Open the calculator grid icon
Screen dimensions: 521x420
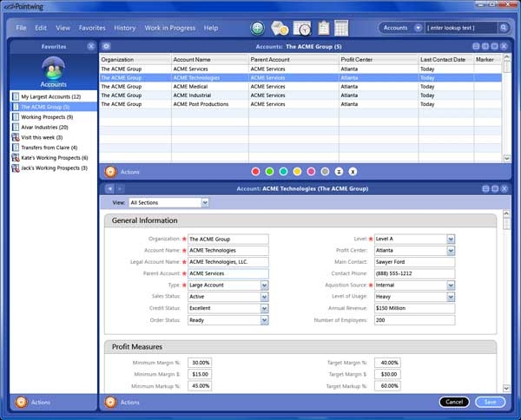click(x=341, y=28)
